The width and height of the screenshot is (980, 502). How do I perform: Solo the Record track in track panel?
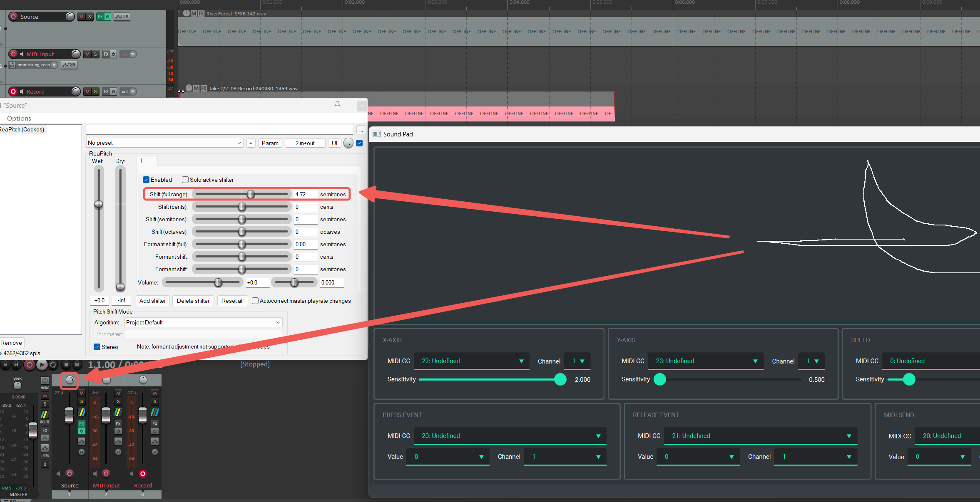click(x=95, y=91)
